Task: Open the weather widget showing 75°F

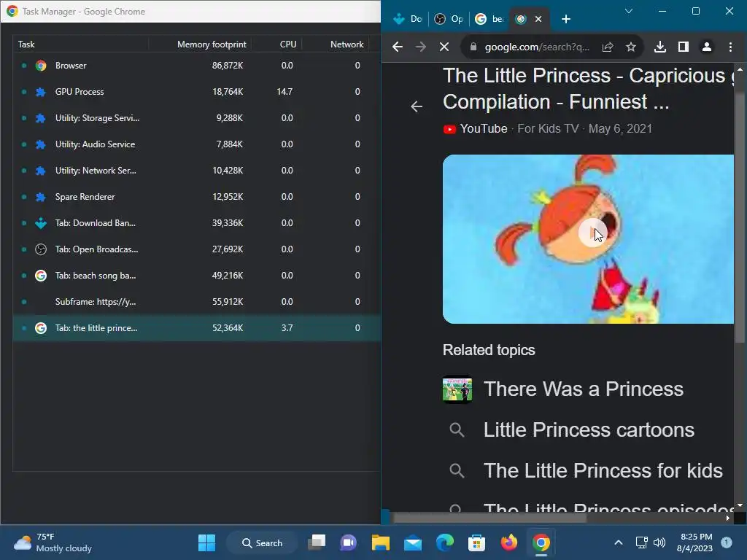Action: (53, 542)
